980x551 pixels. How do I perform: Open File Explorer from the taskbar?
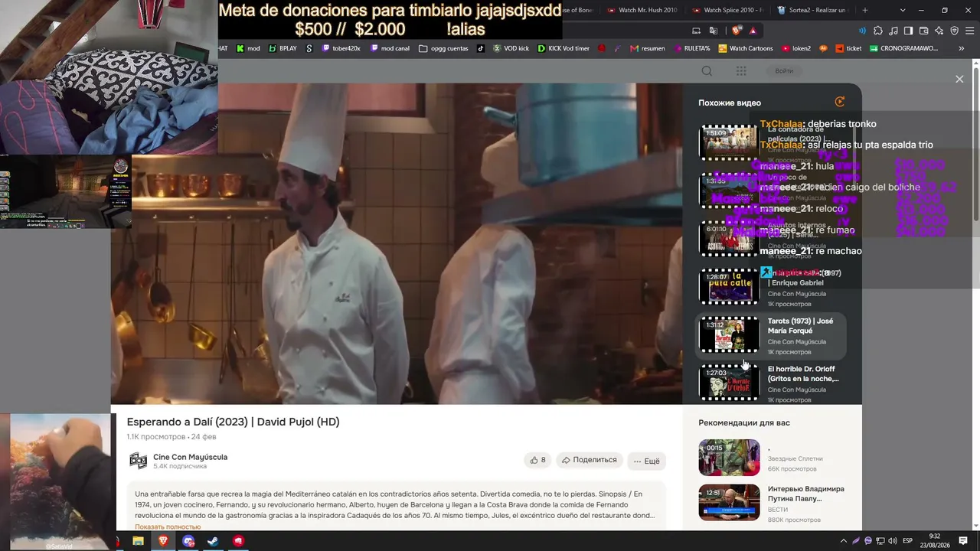pyautogui.click(x=138, y=541)
